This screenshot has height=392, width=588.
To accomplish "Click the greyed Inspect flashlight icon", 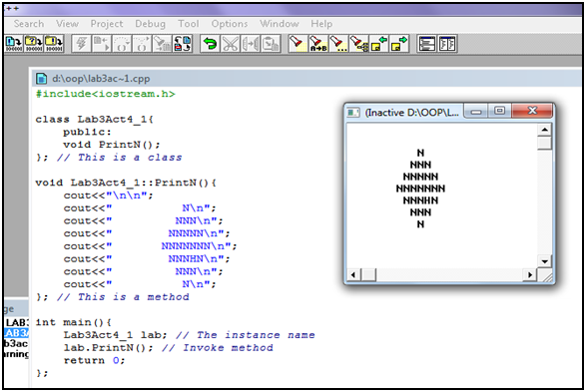I will point(162,44).
